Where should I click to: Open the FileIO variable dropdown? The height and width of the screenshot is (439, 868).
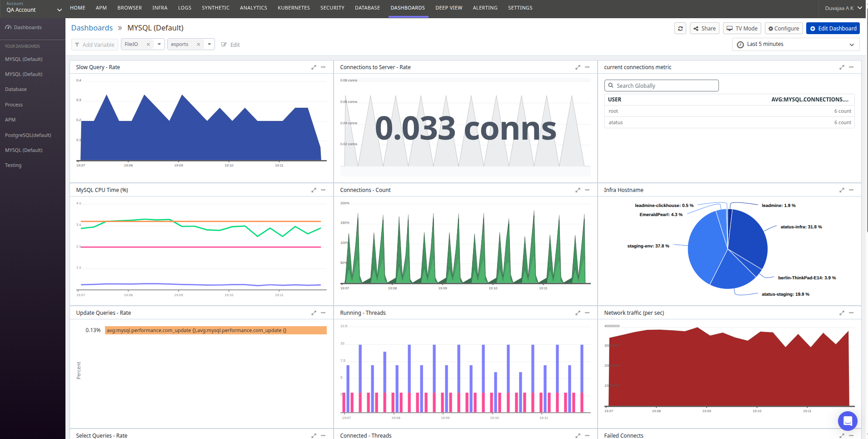159,44
